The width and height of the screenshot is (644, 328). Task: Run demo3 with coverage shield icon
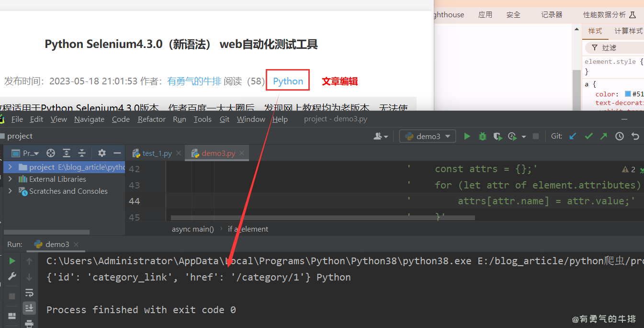tap(497, 136)
